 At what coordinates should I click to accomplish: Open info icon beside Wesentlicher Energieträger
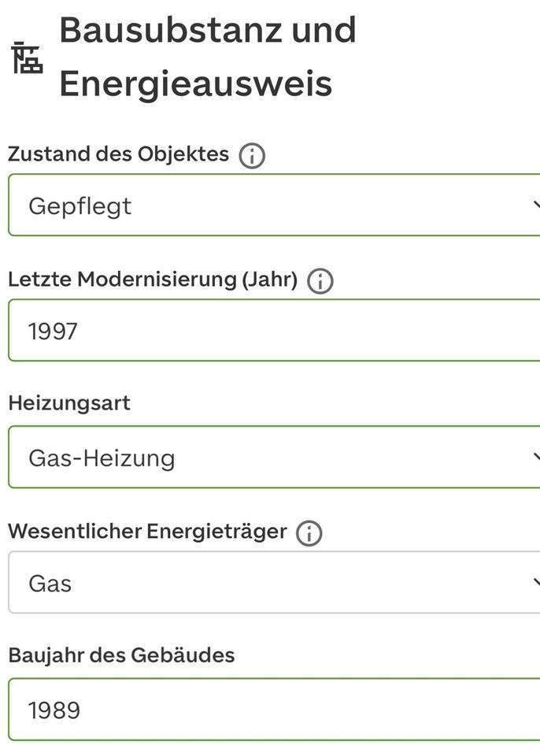[x=309, y=533]
